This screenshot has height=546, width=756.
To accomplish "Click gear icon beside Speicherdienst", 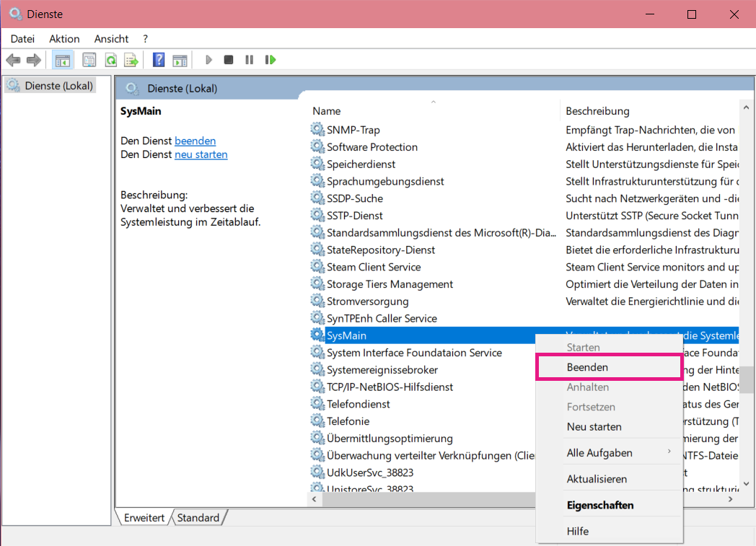I will click(x=317, y=163).
